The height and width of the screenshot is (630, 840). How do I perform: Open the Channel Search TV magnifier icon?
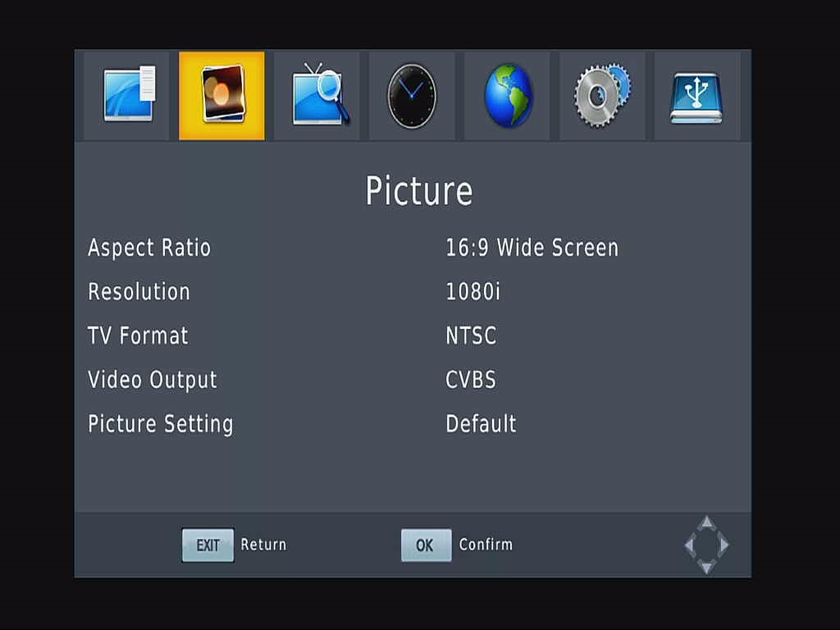[317, 95]
